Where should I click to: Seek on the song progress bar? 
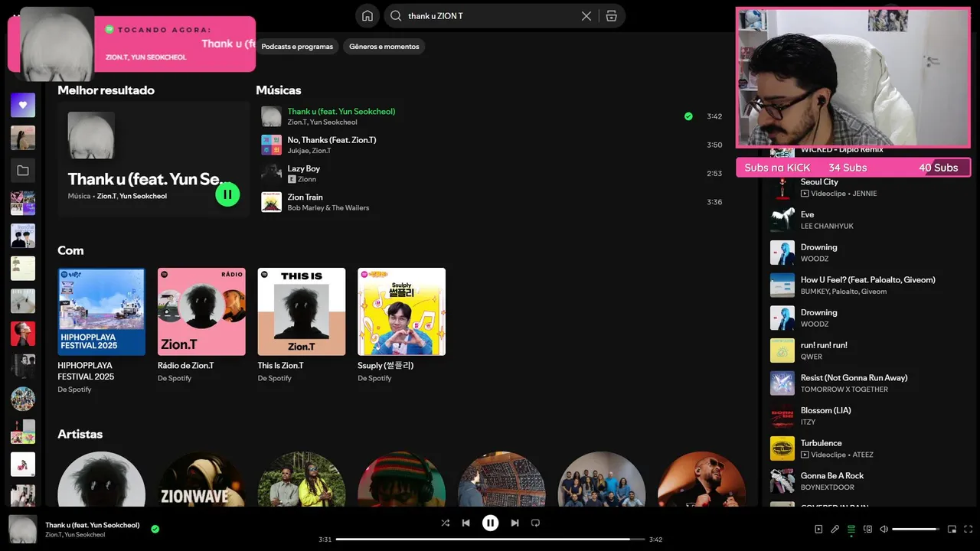tap(490, 540)
